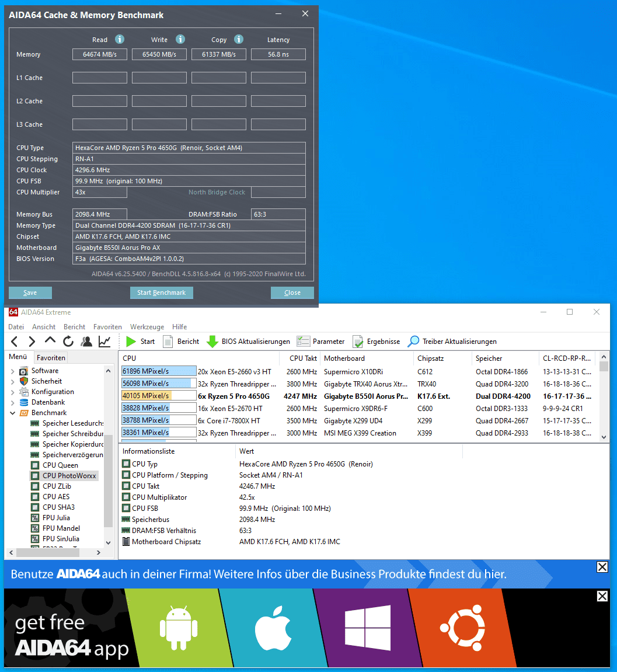Click the Motherboard column header
The width and height of the screenshot is (617, 672).
tap(367, 358)
